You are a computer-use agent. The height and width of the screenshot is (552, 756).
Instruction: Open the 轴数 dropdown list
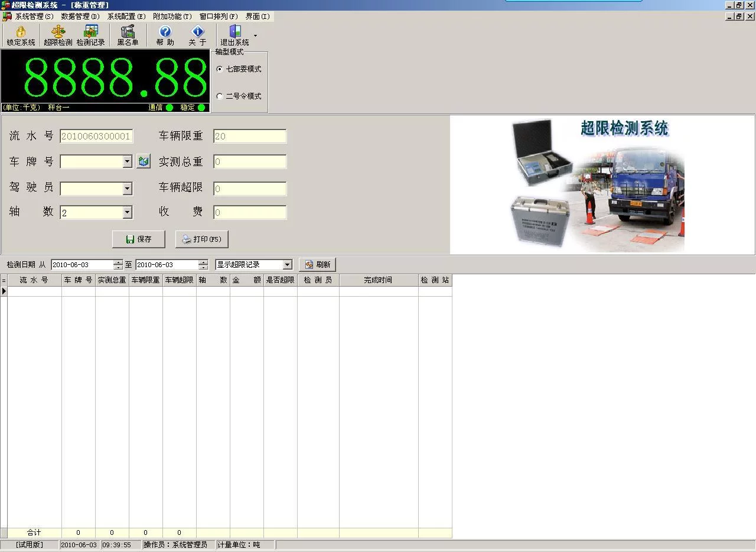click(x=128, y=212)
